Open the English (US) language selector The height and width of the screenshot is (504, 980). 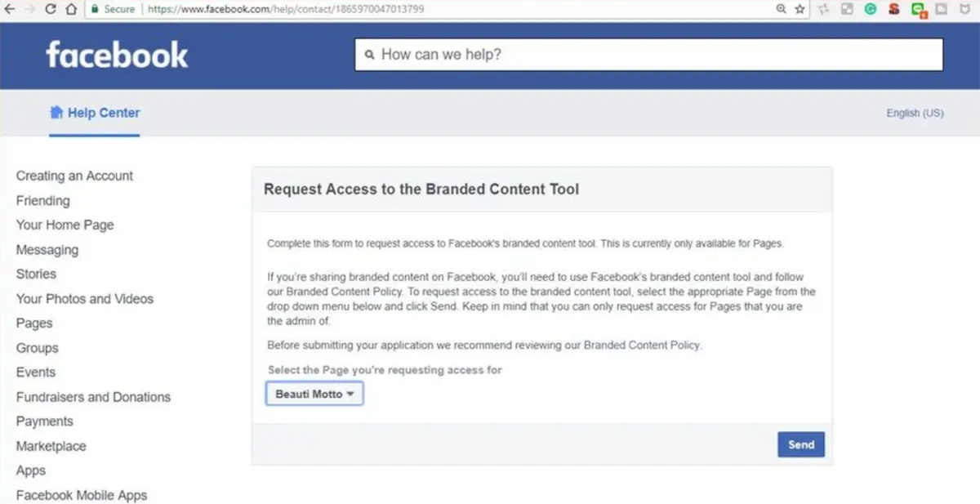914,113
